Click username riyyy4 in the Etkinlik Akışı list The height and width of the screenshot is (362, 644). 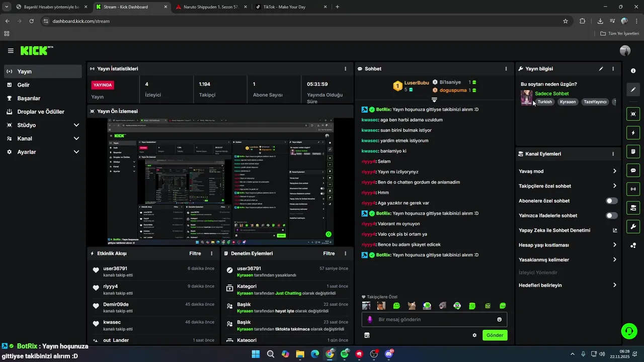pyautogui.click(x=111, y=287)
